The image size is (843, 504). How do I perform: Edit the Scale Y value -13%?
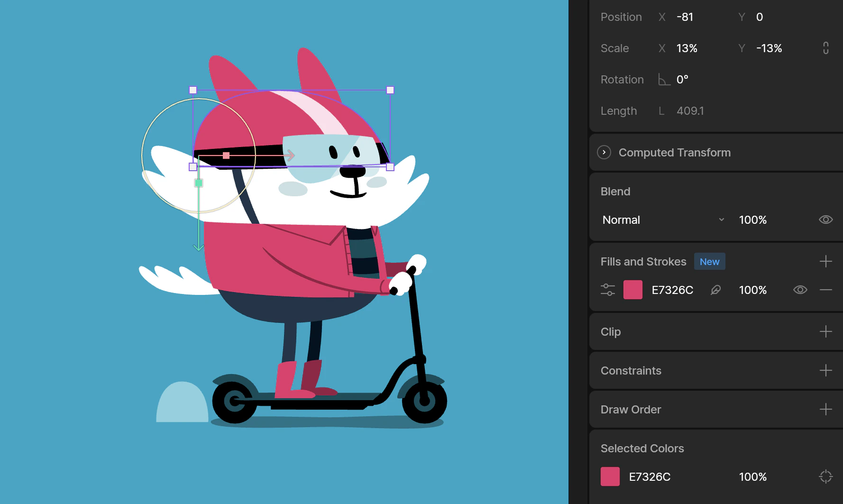[769, 48]
